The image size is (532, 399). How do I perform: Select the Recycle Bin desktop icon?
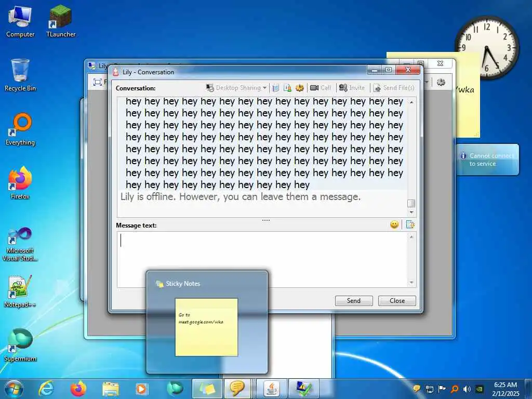[x=20, y=75]
